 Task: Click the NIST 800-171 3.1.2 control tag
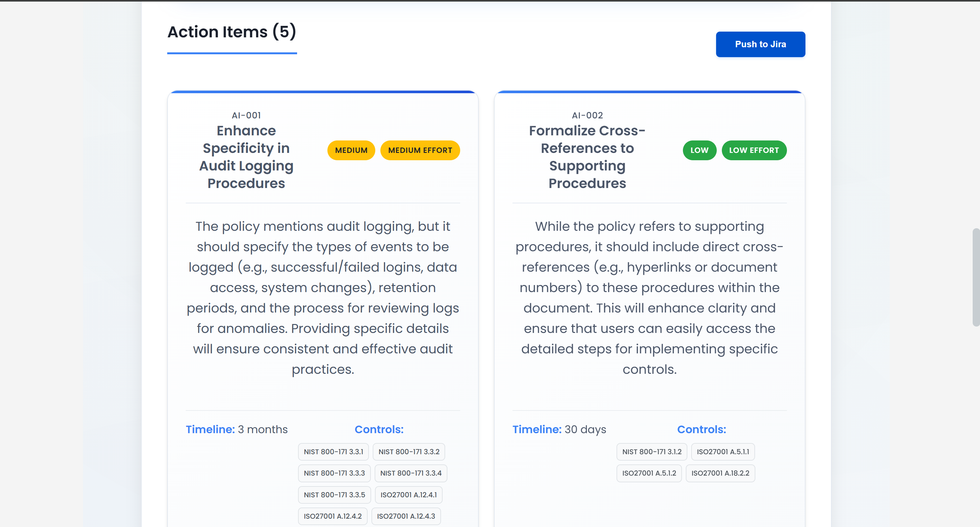[x=651, y=452]
